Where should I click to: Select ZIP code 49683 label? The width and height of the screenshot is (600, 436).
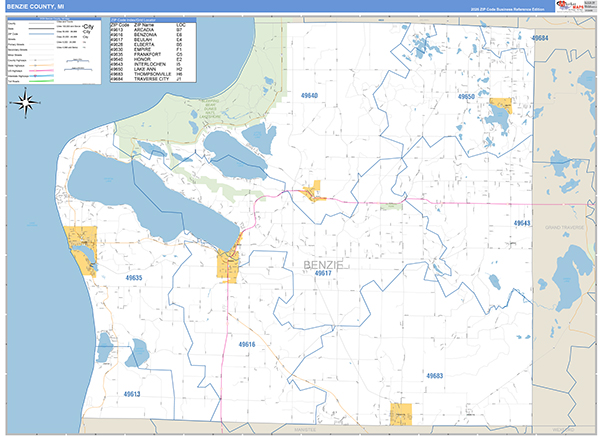434,376
